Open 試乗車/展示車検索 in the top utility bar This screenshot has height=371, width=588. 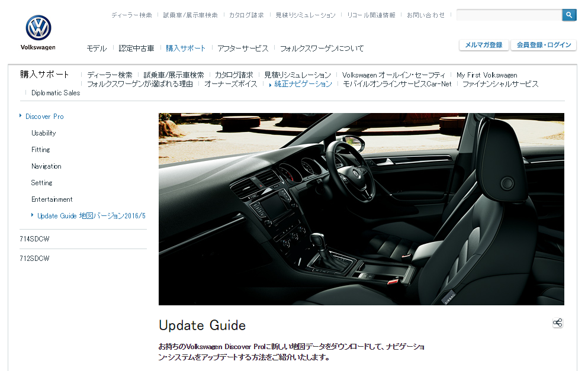[x=190, y=15]
